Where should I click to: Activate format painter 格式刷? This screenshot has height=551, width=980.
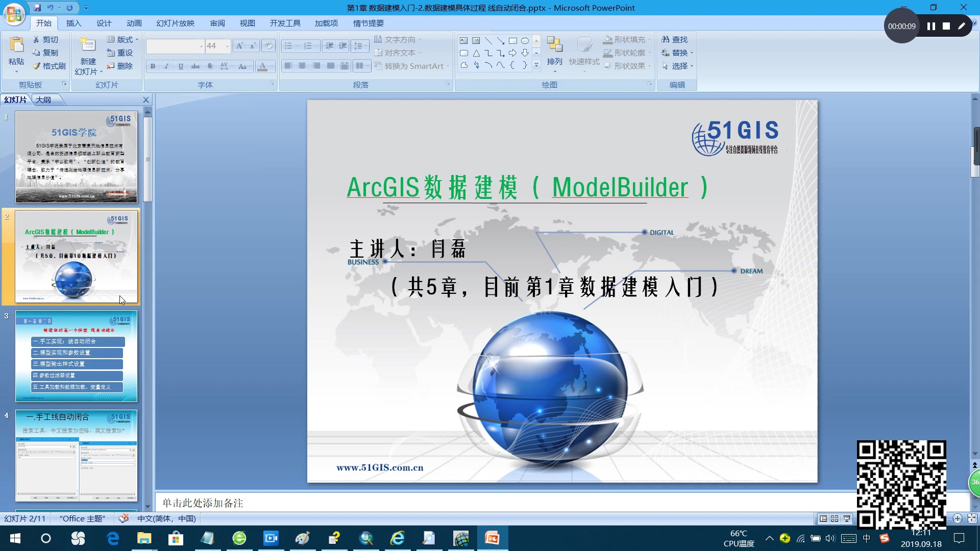pos(49,66)
